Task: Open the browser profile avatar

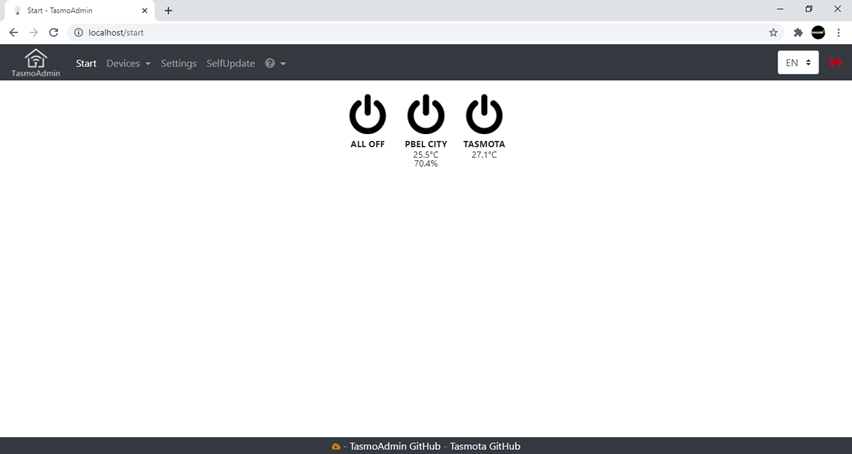Action: [818, 33]
